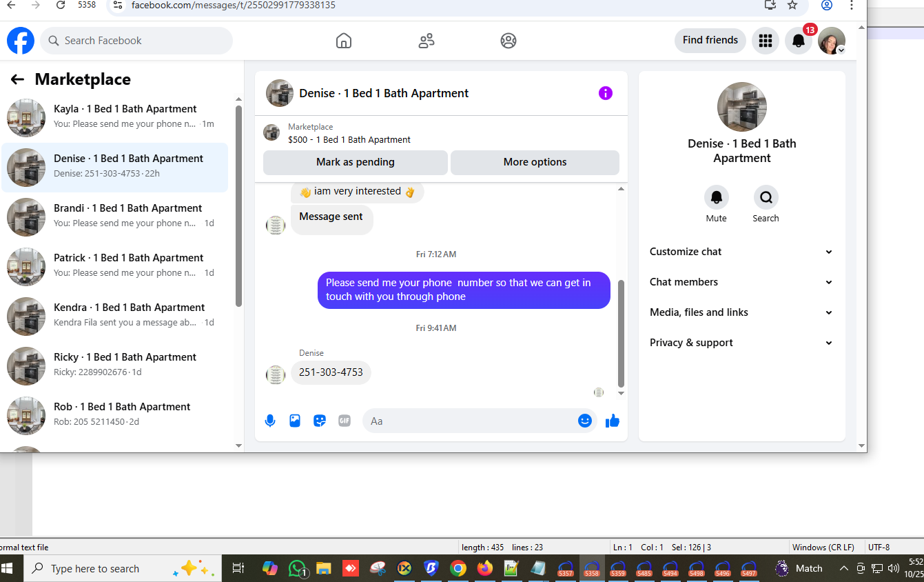Image resolution: width=924 pixels, height=582 pixels.
Task: Open the Kayla apartment conversation
Action: coord(115,118)
